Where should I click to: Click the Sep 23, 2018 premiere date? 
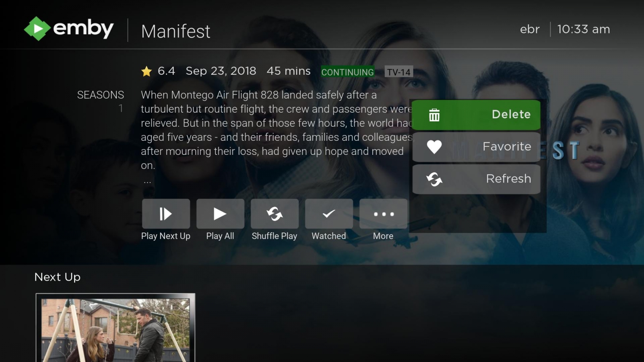[x=221, y=71]
